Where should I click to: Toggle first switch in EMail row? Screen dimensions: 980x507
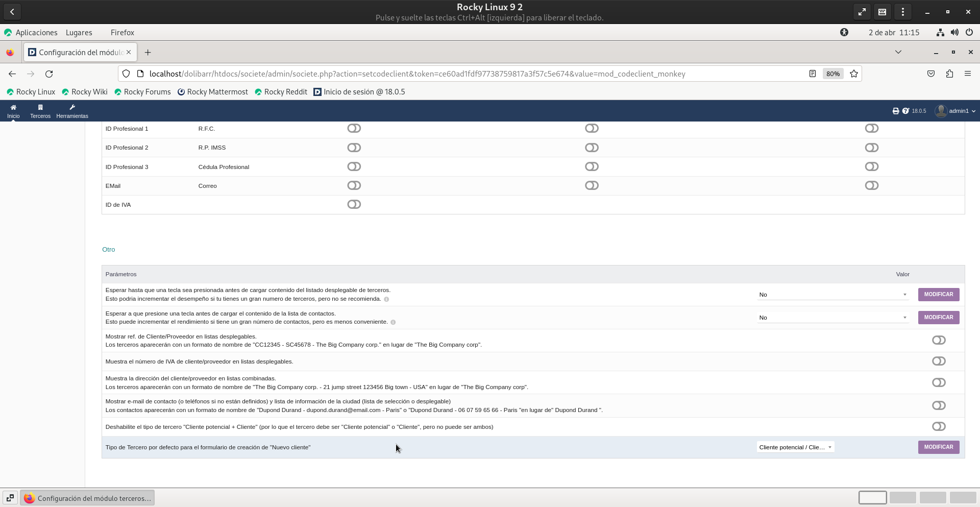354,185
